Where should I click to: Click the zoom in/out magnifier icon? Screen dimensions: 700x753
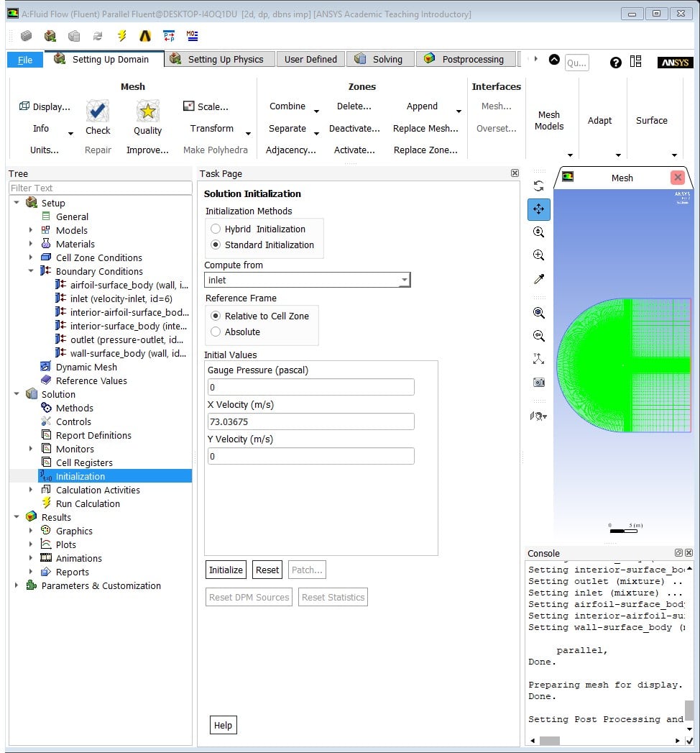[x=539, y=232]
